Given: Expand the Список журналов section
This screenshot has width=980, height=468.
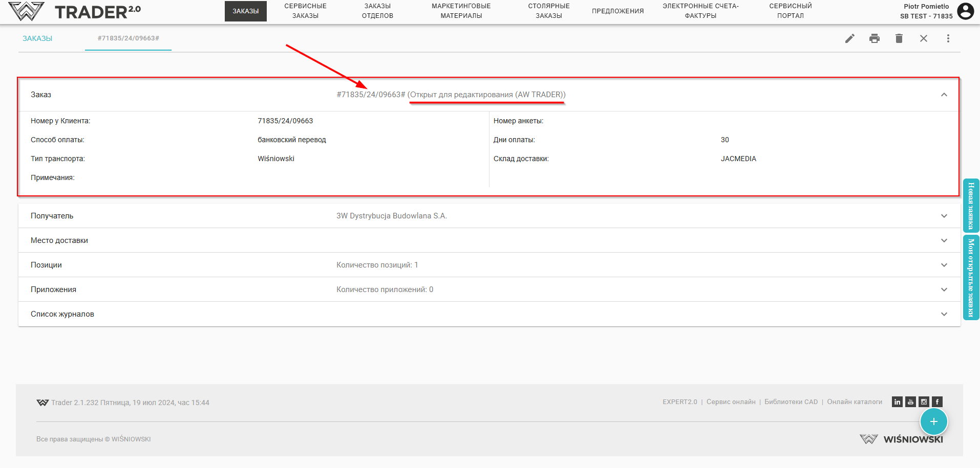Looking at the screenshot, I should [x=944, y=314].
